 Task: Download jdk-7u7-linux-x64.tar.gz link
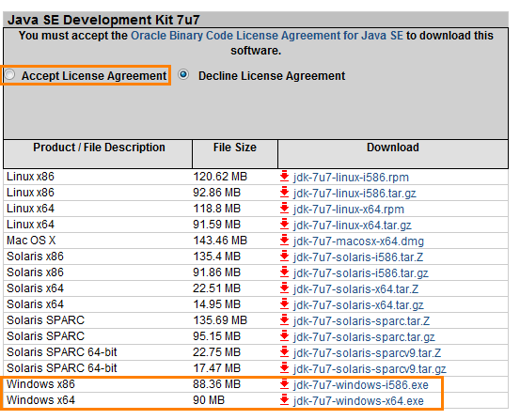(353, 226)
